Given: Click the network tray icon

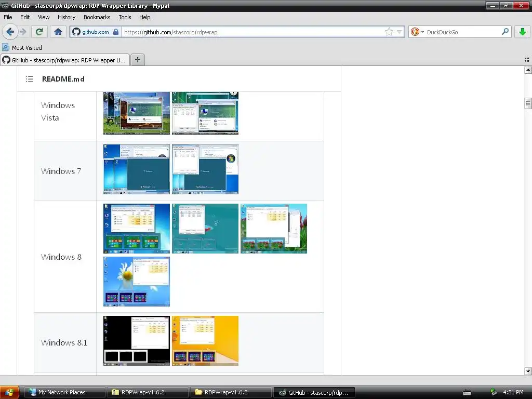Looking at the screenshot, I should (x=493, y=392).
